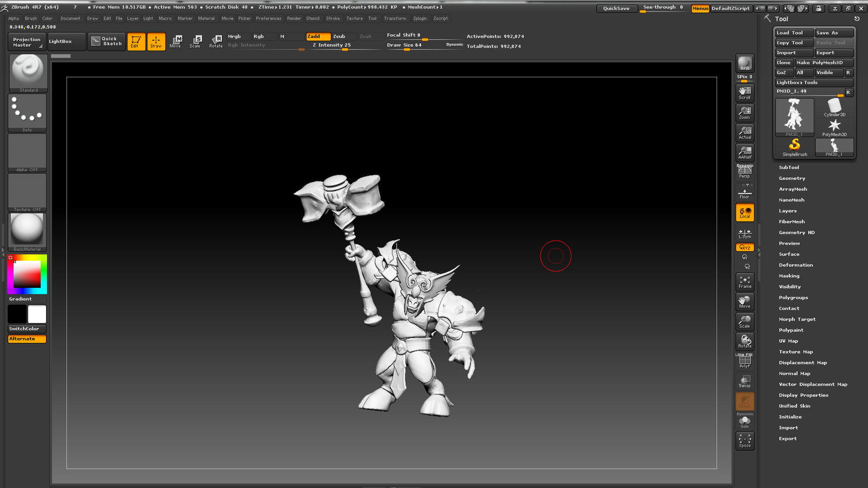The image size is (868, 488).
Task: Expand the Polypaint subpalette
Action: point(791,330)
